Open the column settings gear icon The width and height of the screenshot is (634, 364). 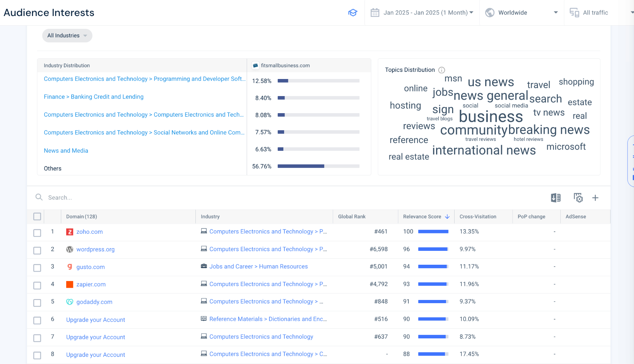click(578, 198)
